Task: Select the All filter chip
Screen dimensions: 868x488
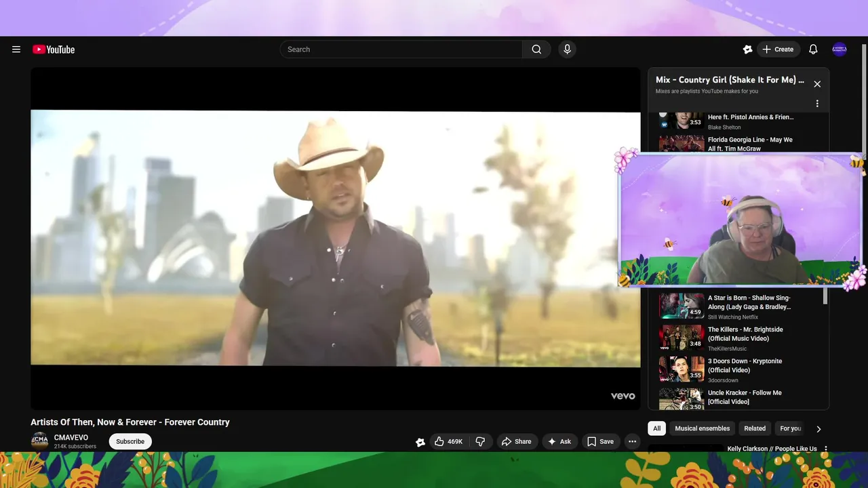Action: pos(656,428)
